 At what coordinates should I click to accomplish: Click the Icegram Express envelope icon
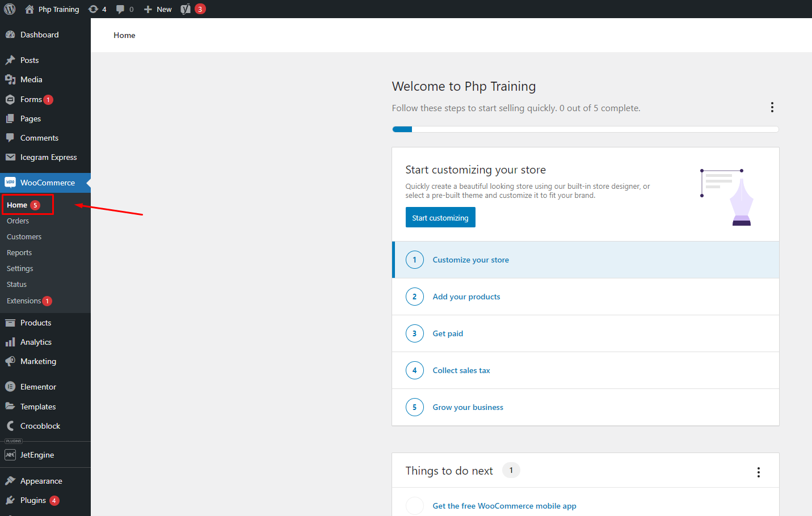(10, 157)
